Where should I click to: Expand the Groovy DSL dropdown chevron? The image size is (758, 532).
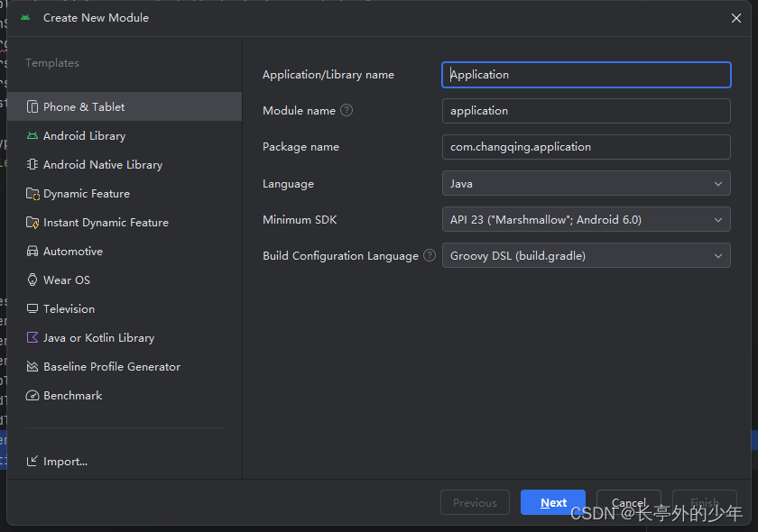[x=718, y=255]
